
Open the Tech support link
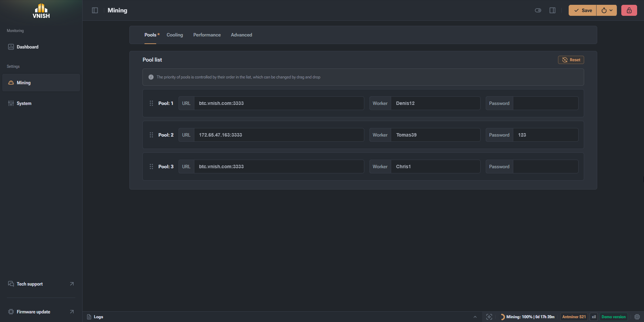[x=41, y=284]
